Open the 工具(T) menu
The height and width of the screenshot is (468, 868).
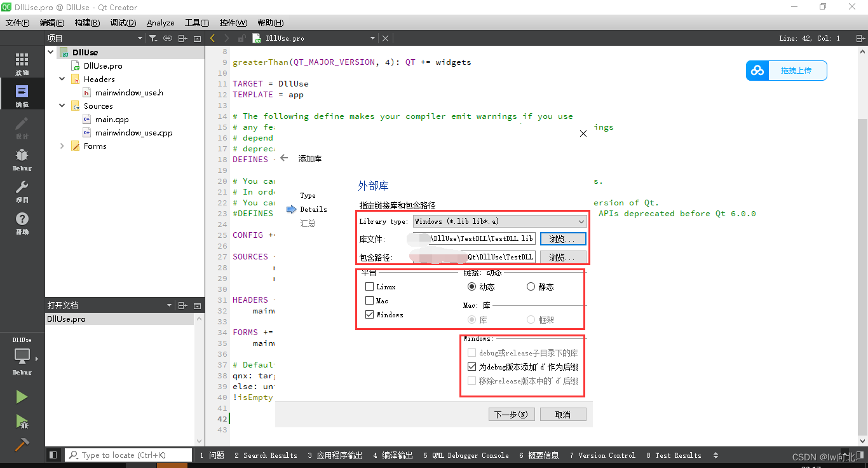coord(197,22)
